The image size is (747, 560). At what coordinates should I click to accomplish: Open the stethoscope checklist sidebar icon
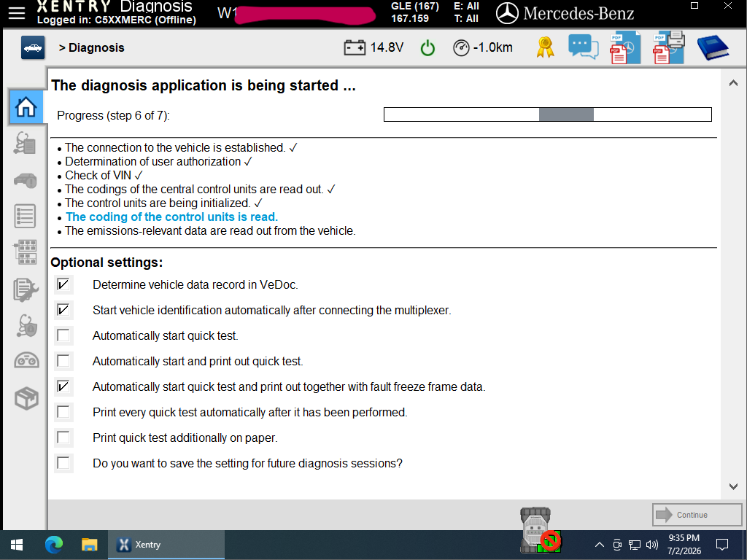(x=26, y=144)
